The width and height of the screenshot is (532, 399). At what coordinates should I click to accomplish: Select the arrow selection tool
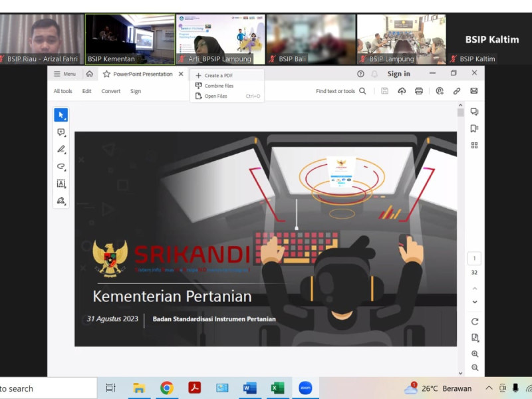click(x=61, y=115)
